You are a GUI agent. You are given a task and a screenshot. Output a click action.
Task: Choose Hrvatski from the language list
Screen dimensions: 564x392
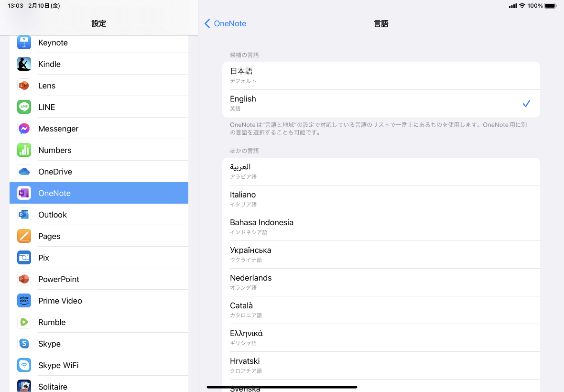[x=380, y=365]
